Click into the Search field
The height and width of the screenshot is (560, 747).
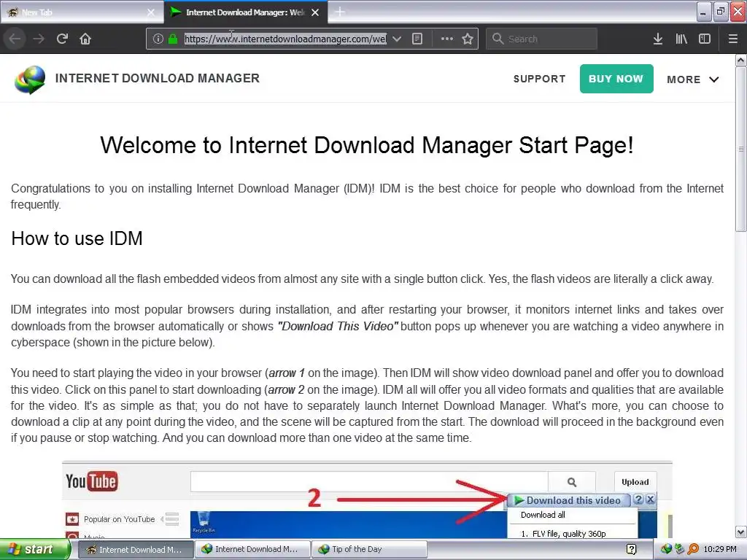(542, 39)
